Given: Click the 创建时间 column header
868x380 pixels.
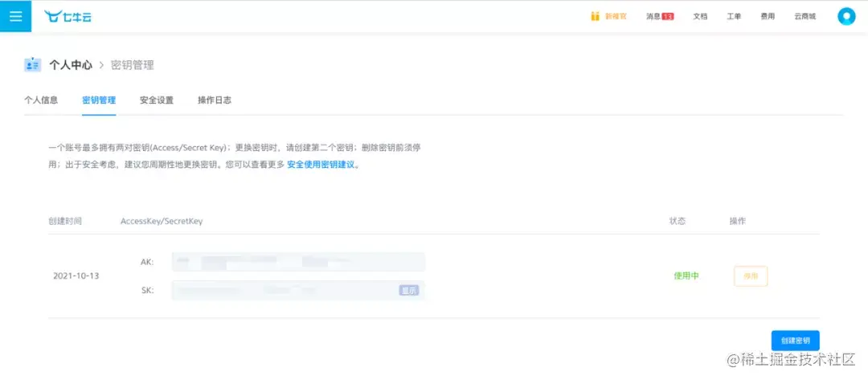Looking at the screenshot, I should tap(65, 221).
